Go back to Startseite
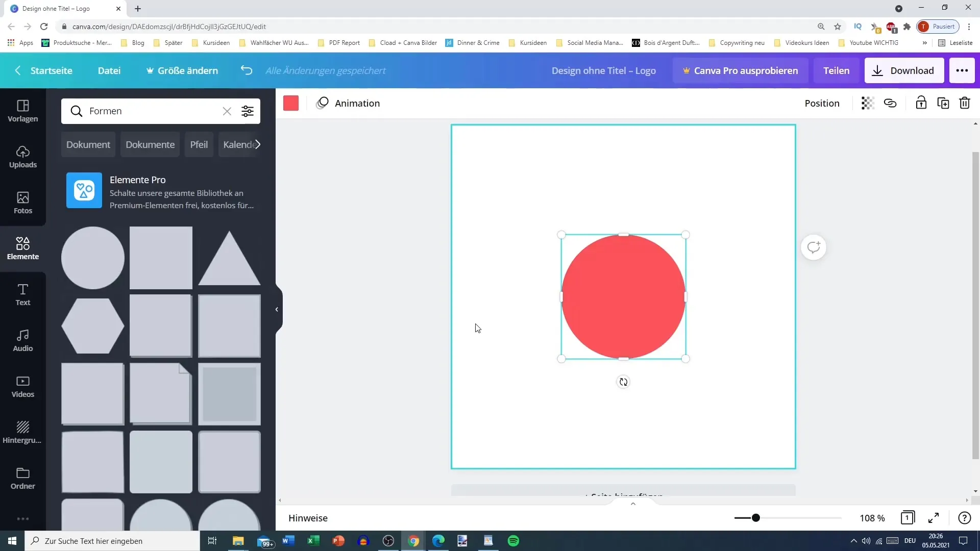Image resolution: width=980 pixels, height=551 pixels. (43, 70)
